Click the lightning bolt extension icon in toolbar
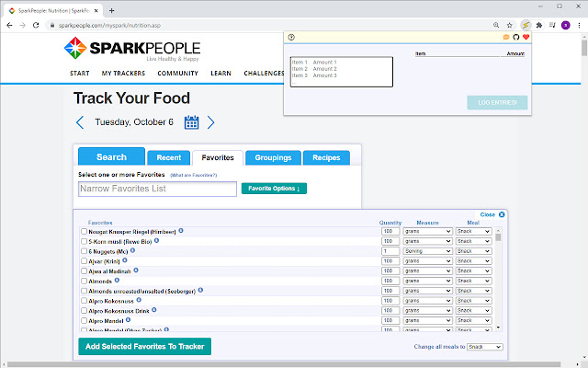Viewport: 588px width, 368px height. pos(526,25)
